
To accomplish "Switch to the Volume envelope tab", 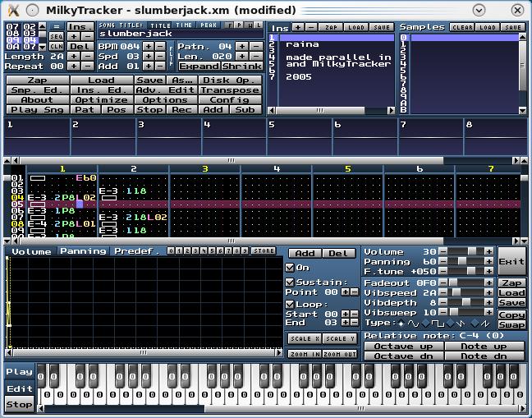I will (x=31, y=251).
